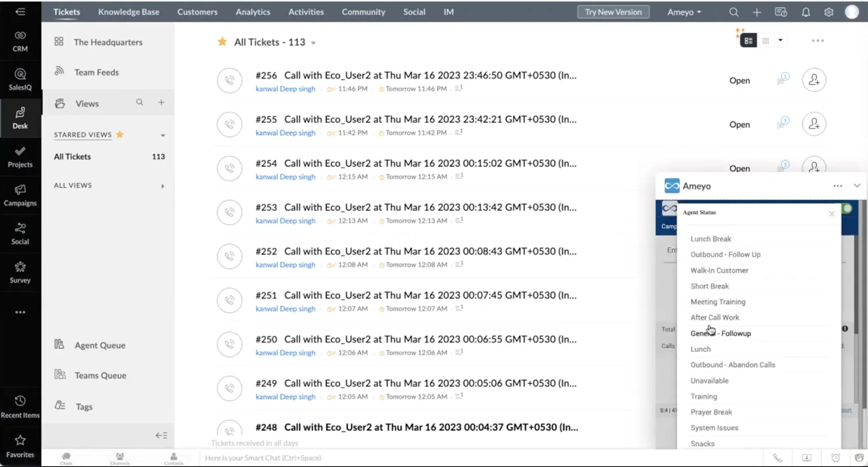Select Lunch Break agent status

711,239
